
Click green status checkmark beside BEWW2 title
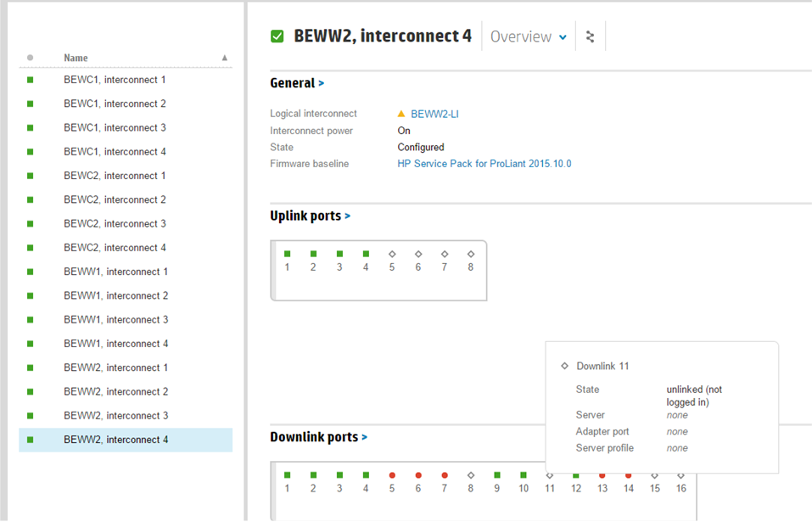277,36
